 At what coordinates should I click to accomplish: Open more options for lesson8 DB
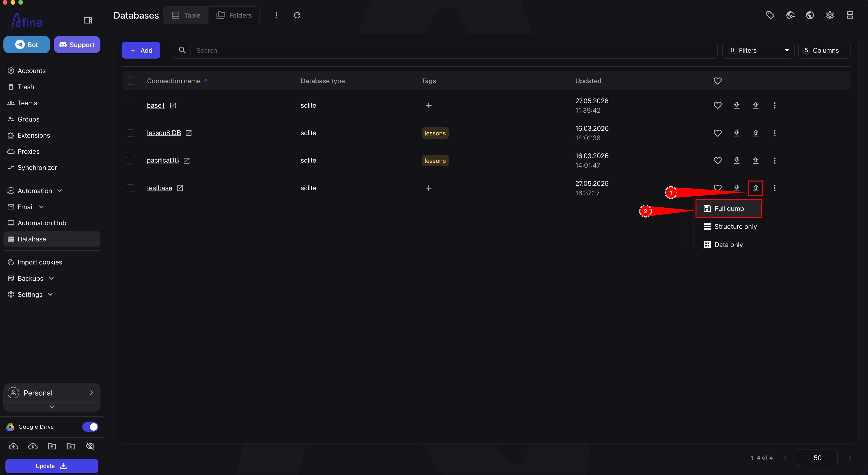(775, 133)
